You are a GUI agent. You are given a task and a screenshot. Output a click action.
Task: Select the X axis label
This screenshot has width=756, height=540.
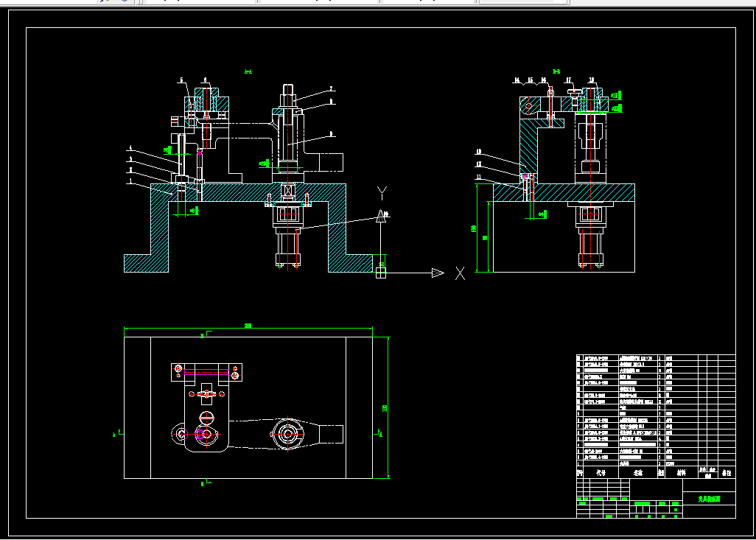coord(461,274)
